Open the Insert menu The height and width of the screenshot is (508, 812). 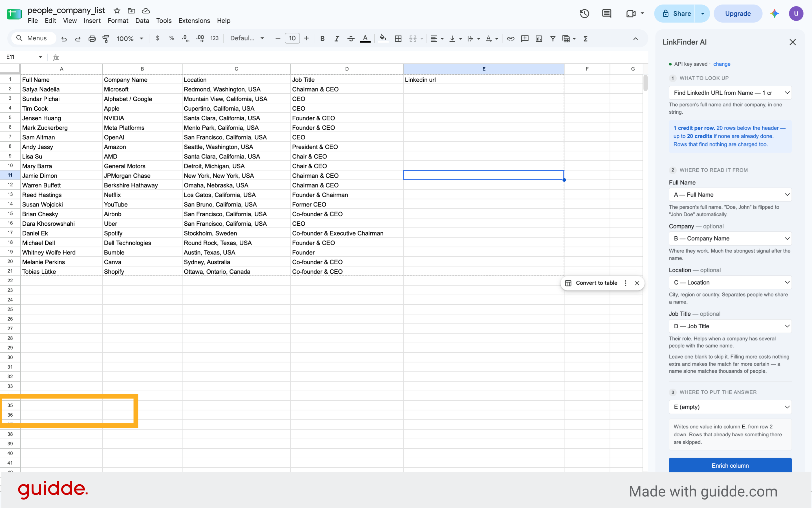[x=92, y=21]
